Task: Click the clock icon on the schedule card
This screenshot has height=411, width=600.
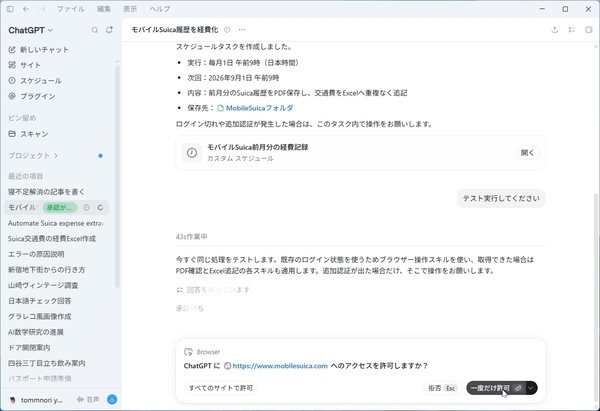Action: pos(192,153)
